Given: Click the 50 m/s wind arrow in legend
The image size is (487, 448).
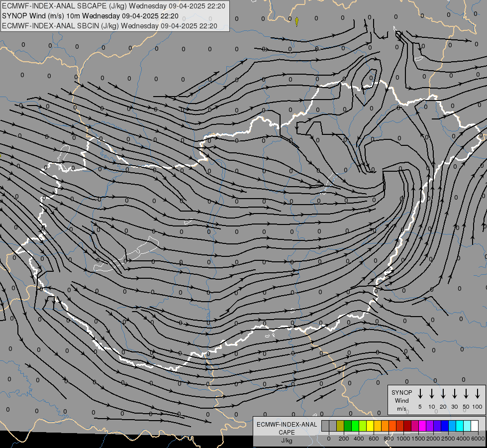Looking at the screenshot, I should click(466, 394).
